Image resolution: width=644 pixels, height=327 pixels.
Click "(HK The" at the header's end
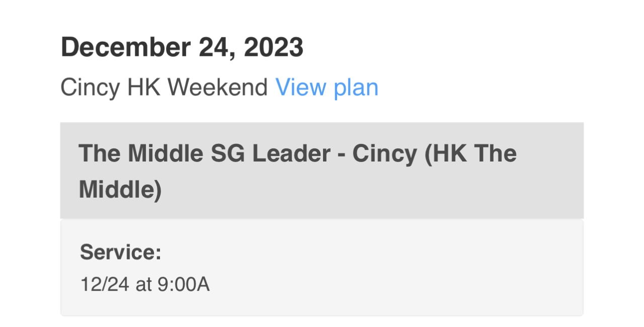click(x=470, y=153)
